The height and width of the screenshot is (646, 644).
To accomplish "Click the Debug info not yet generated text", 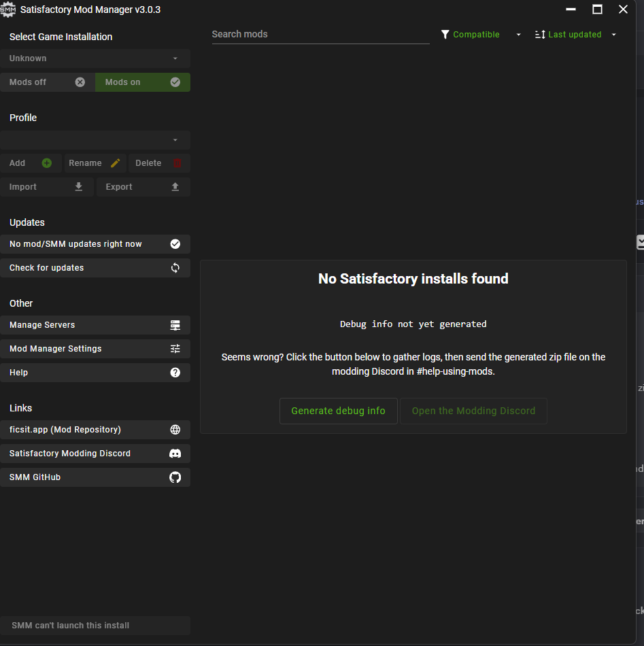I will click(413, 324).
